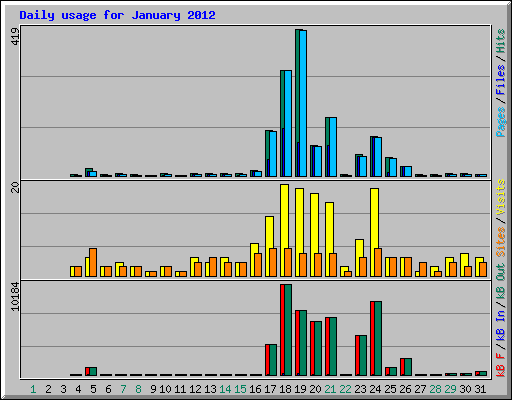Click the green "Hits" legend label
This screenshot has height=400, width=512.
point(501,41)
